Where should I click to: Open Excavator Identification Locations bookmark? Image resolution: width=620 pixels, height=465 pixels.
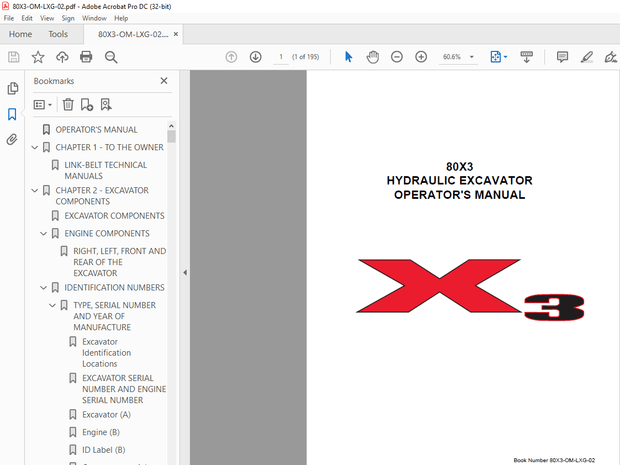[106, 353]
